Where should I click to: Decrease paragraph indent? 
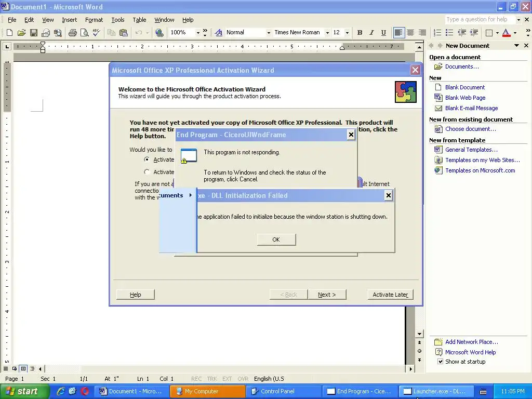point(462,33)
